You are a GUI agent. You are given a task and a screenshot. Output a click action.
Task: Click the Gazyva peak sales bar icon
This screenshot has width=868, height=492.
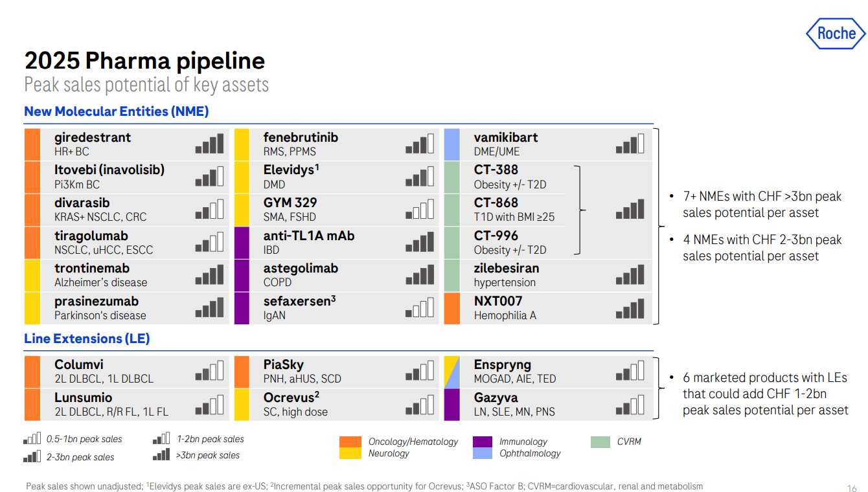click(630, 404)
